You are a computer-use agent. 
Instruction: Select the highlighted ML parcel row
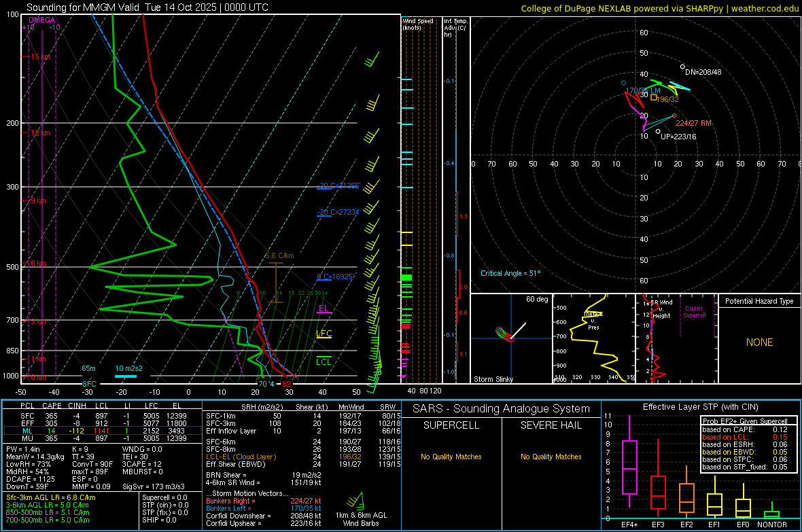coord(103,431)
